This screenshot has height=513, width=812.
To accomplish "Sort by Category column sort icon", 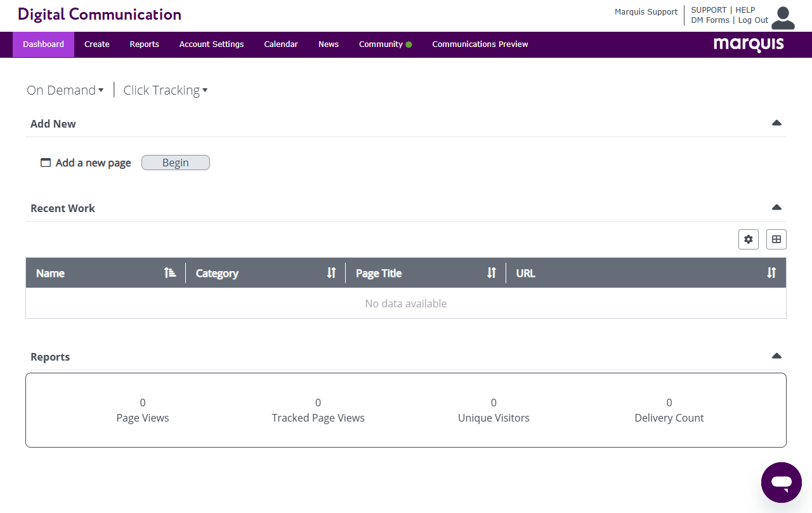I will (331, 273).
